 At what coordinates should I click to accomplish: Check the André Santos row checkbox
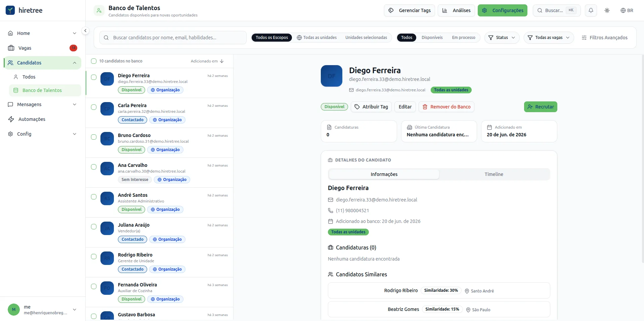click(x=94, y=197)
